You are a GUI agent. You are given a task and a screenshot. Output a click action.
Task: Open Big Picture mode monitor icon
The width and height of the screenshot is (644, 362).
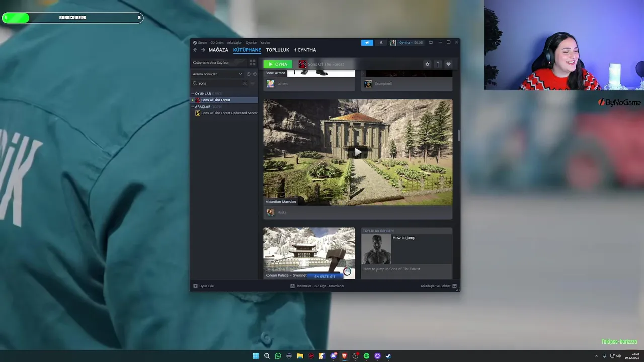tap(431, 43)
